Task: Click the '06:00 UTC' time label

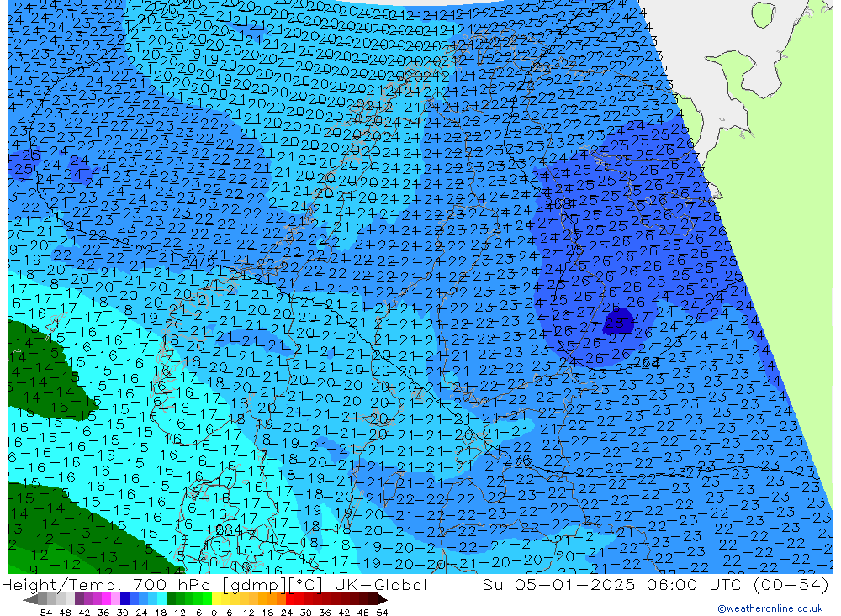Action: tap(696, 584)
